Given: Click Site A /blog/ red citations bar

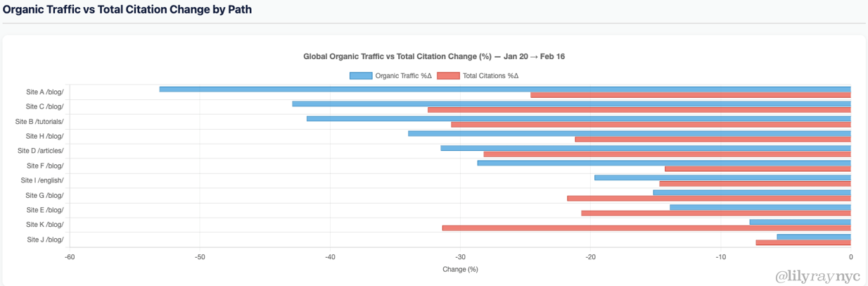Looking at the screenshot, I should (691, 95).
